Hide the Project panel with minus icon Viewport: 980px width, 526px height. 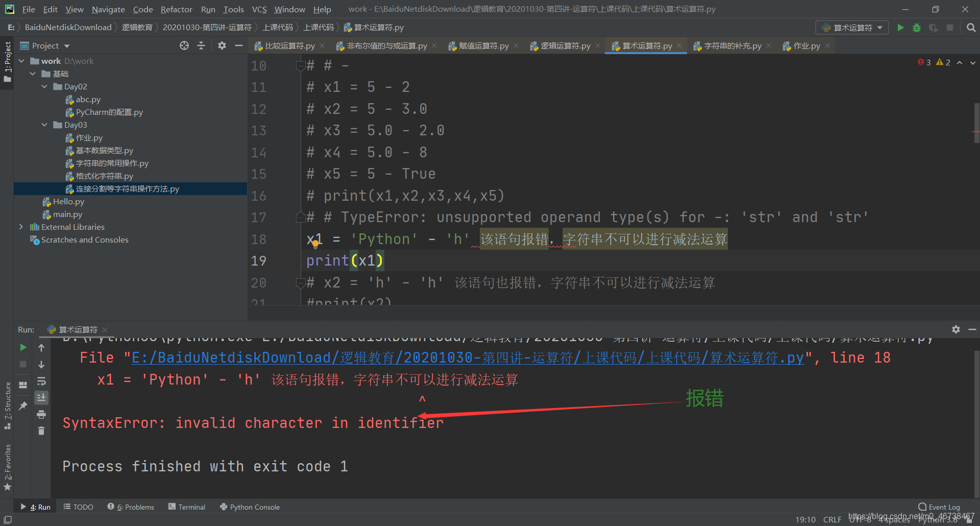pos(238,45)
